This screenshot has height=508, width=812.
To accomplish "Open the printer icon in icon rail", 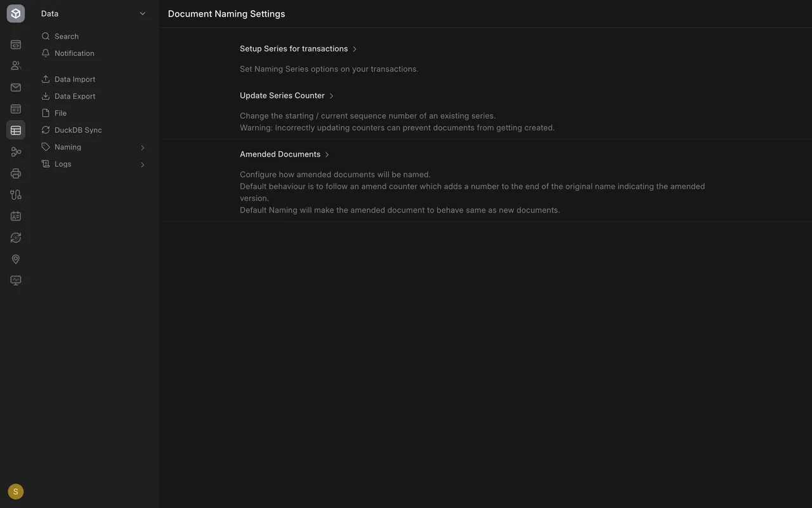I will coord(16,173).
